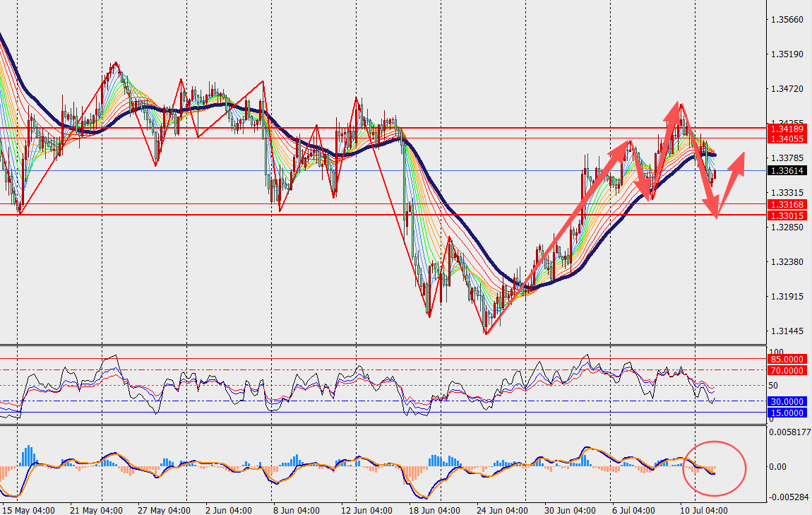Click the 2 Jun 04:00 date label
Image resolution: width=812 pixels, height=515 pixels.
pos(228,510)
